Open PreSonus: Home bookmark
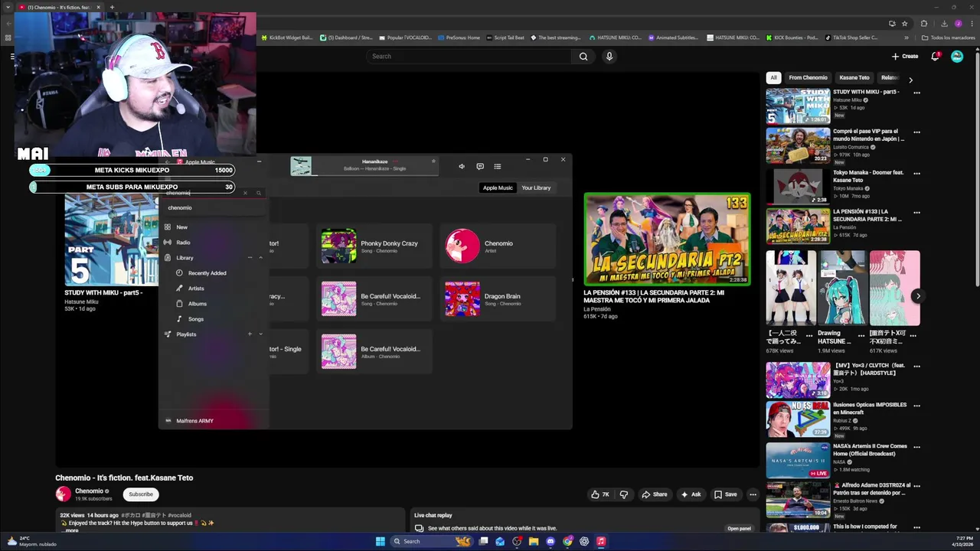 [x=459, y=37]
